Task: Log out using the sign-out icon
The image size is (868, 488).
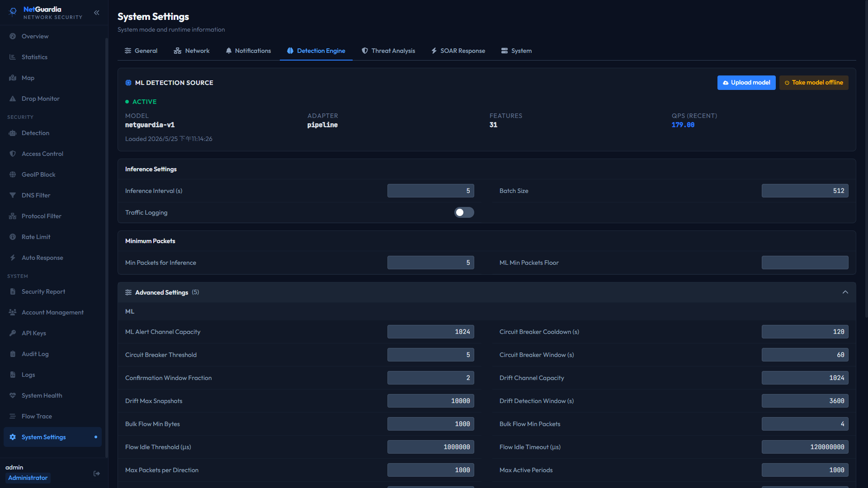Action: (x=97, y=474)
